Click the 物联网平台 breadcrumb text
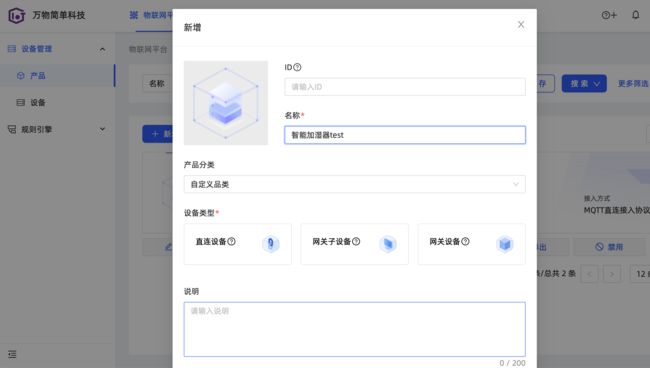Viewport: 650px width, 368px height. pyautogui.click(x=148, y=49)
